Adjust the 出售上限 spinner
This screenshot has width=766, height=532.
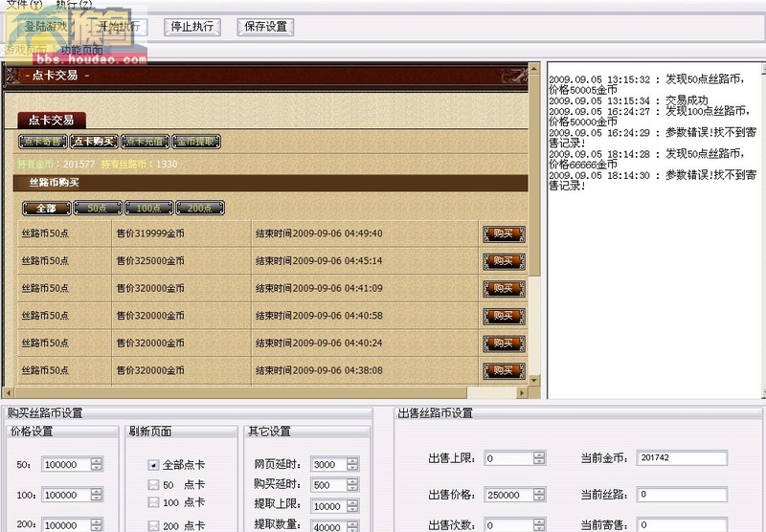[539, 458]
